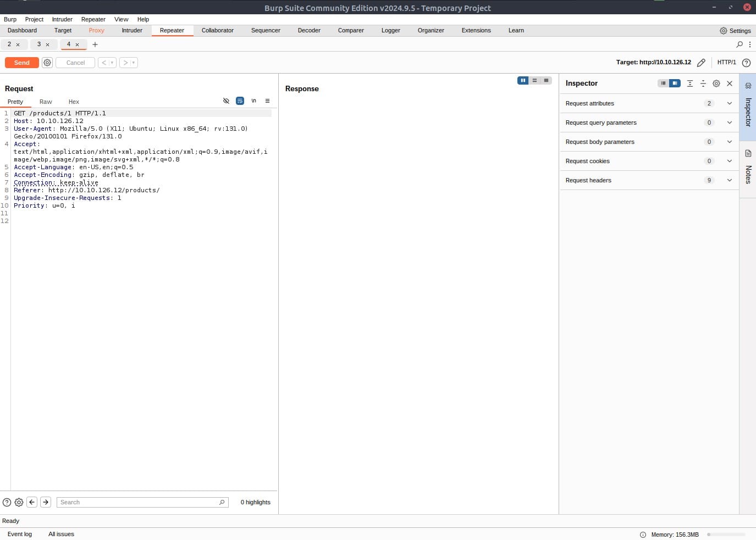The width and height of the screenshot is (756, 540).
Task: Open Inspector settings gear icon
Action: (x=716, y=83)
